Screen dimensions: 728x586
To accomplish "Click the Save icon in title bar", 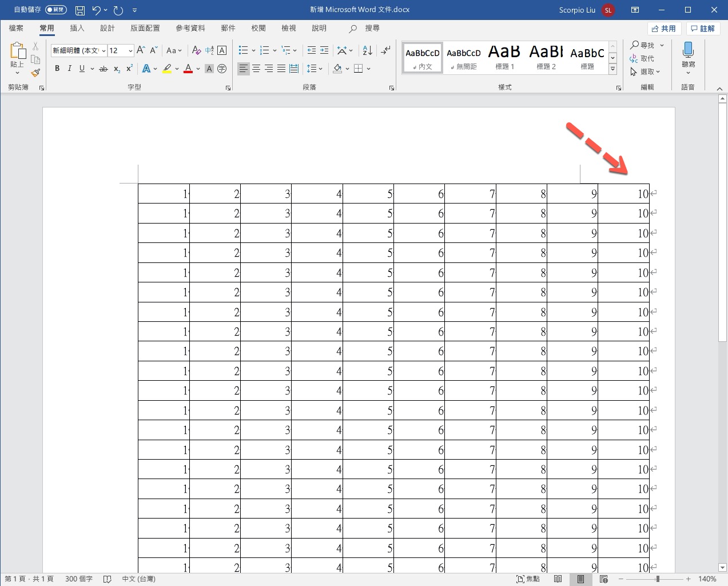I will [x=80, y=10].
